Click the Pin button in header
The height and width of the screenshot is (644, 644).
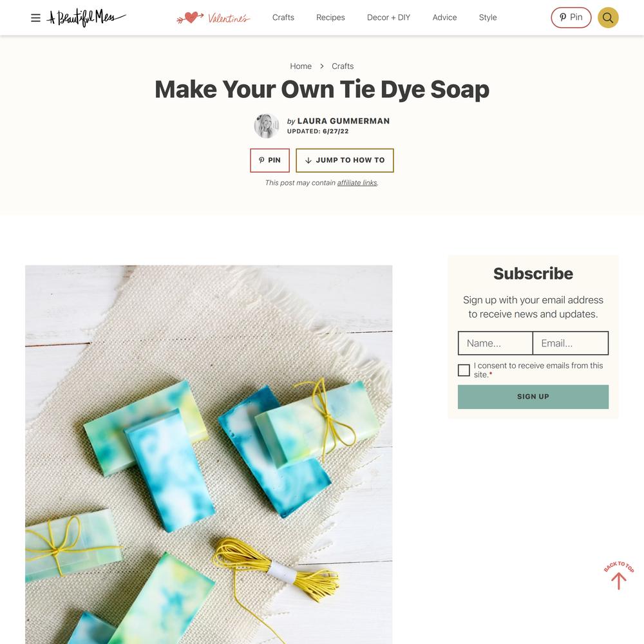(571, 17)
